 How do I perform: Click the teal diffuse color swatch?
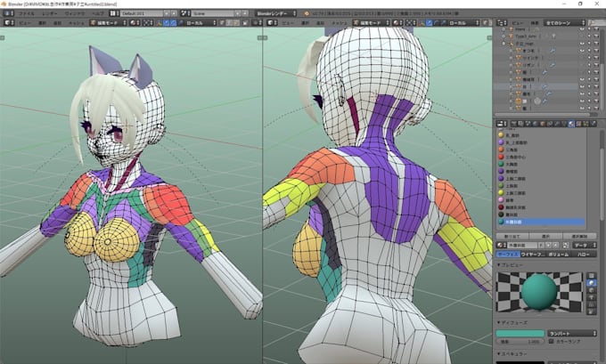click(x=520, y=334)
